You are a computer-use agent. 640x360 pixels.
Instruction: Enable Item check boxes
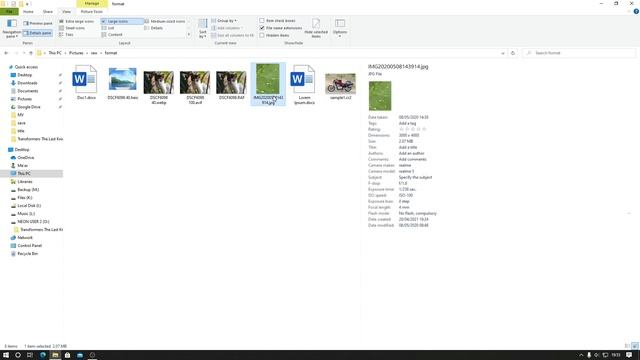click(x=278, y=20)
